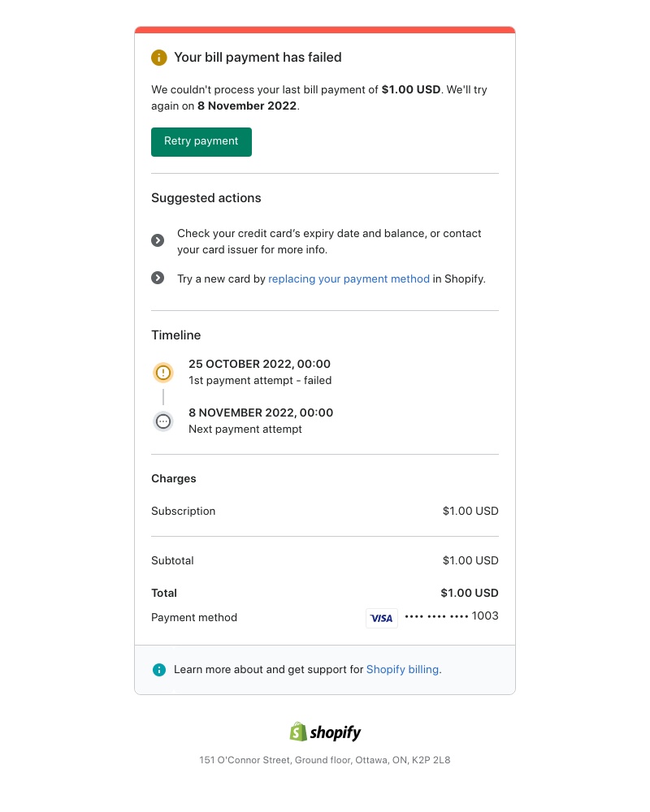Viewport: 650px width, 812px height.
Task: Select the 25 October failed attempt entry
Action: [260, 372]
